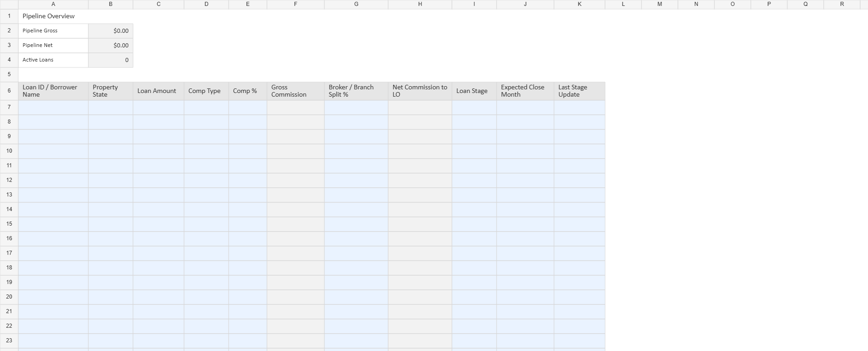Click the column R header

pos(842,4)
